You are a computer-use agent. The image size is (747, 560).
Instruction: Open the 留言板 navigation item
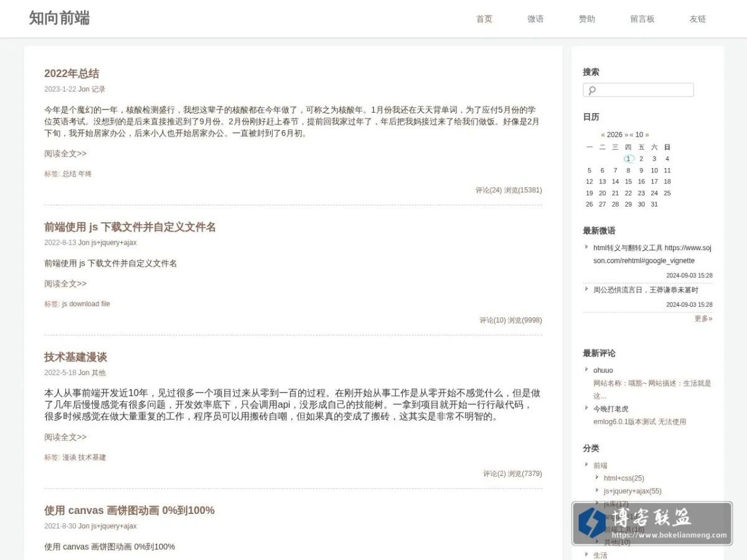coord(642,19)
